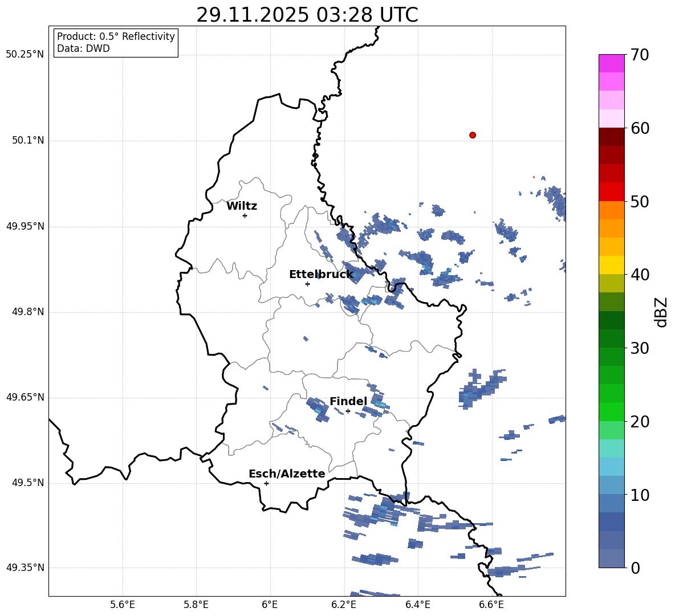
Task: Select the Esch/Alzette city label
Action: pyautogui.click(x=287, y=474)
